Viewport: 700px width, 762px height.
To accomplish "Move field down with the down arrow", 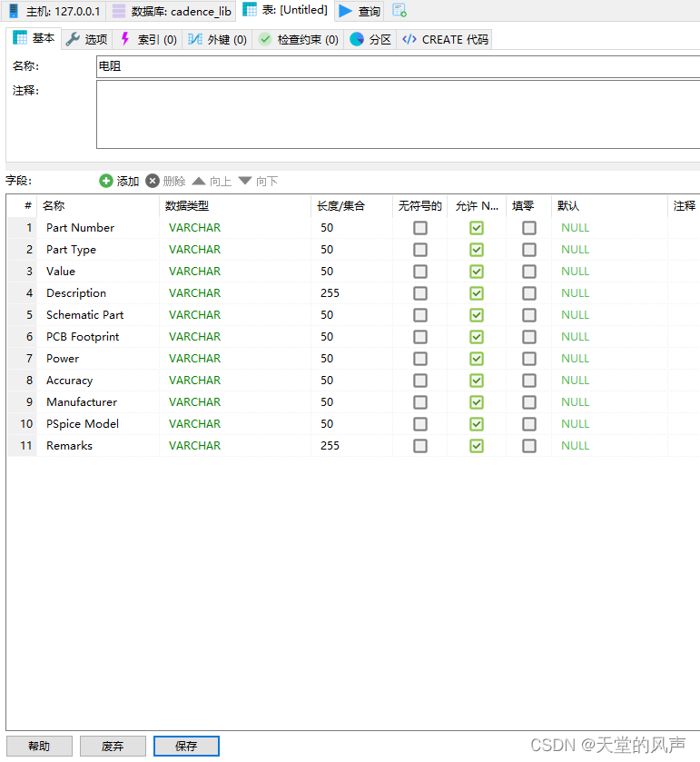I will [245, 181].
